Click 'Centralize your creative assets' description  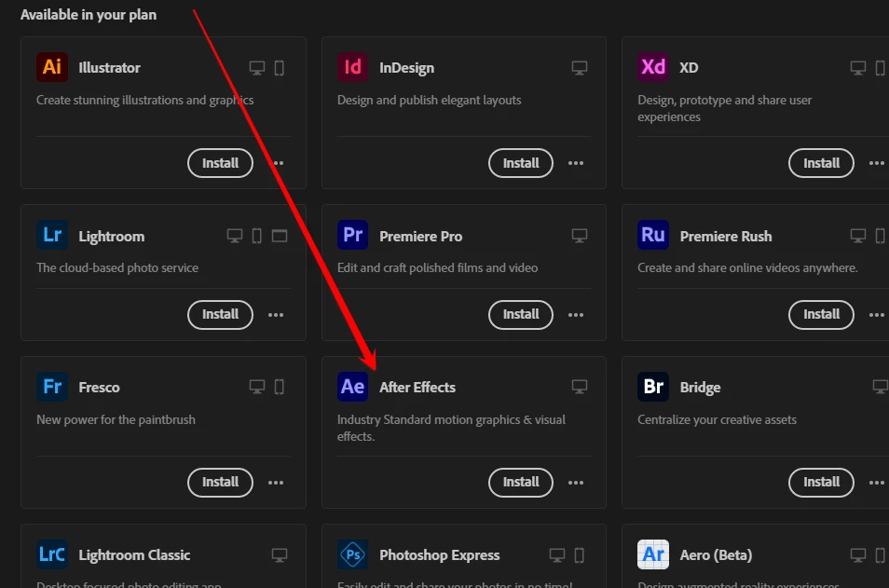(x=717, y=419)
